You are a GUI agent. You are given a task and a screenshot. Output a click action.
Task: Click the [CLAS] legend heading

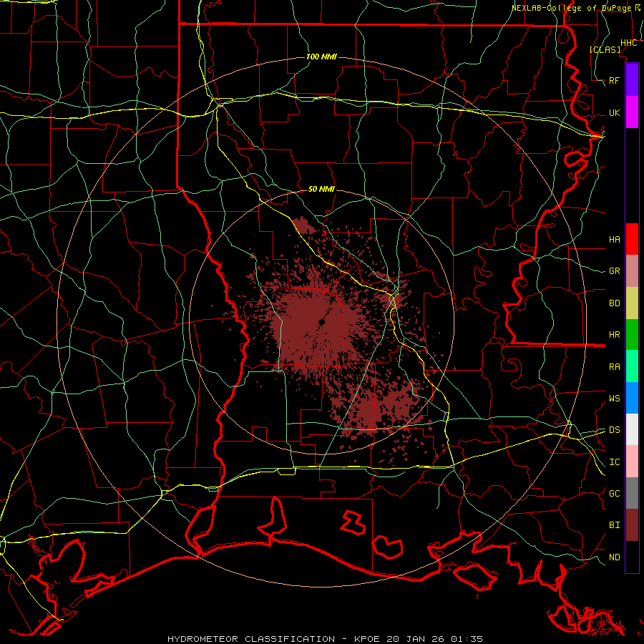605,49
